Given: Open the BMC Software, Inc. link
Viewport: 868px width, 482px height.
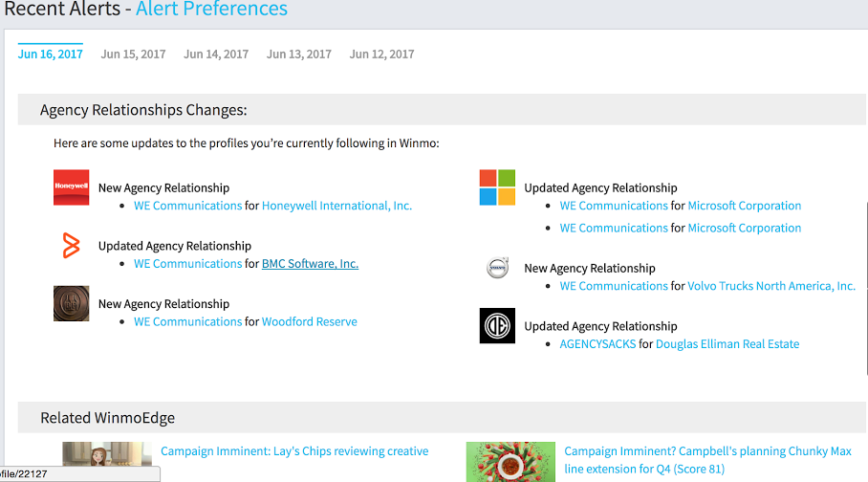Looking at the screenshot, I should point(310,264).
